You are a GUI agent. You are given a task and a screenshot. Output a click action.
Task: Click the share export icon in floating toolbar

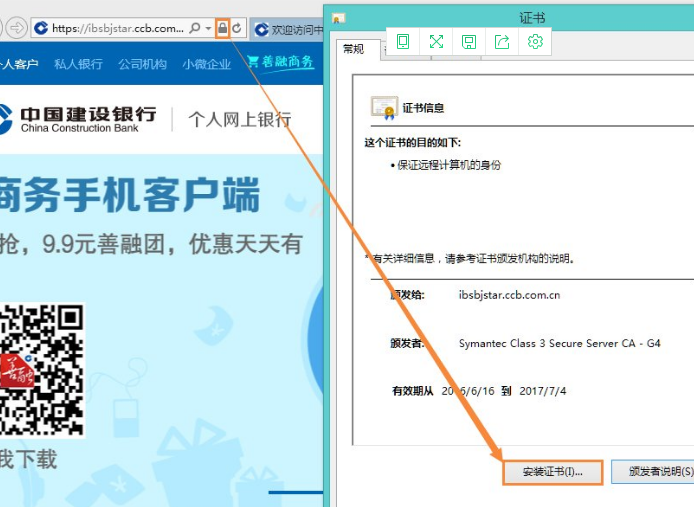point(502,41)
